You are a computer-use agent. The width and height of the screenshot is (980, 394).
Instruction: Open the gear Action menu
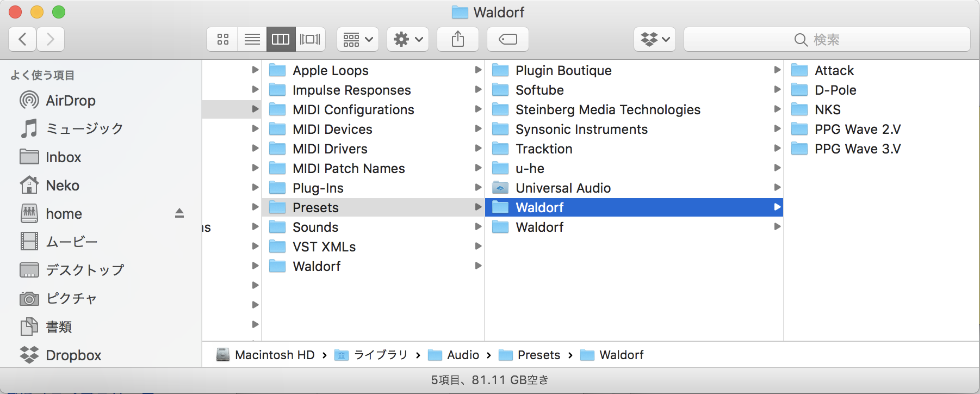tap(408, 39)
